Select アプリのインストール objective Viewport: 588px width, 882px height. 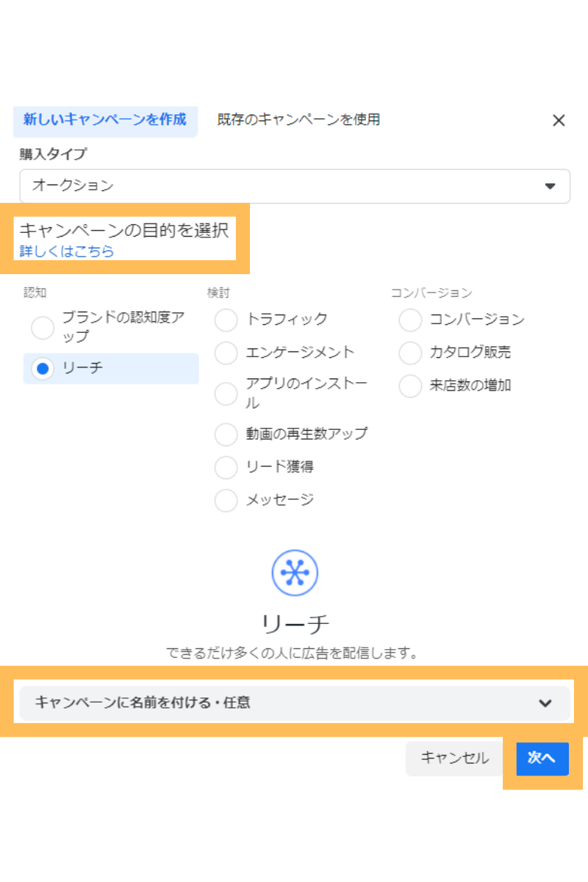pyautogui.click(x=226, y=393)
